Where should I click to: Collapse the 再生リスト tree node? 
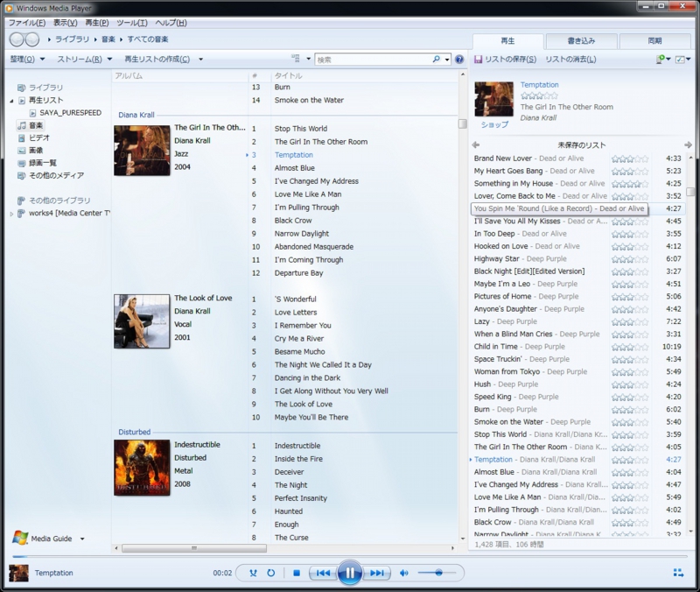click(x=11, y=101)
